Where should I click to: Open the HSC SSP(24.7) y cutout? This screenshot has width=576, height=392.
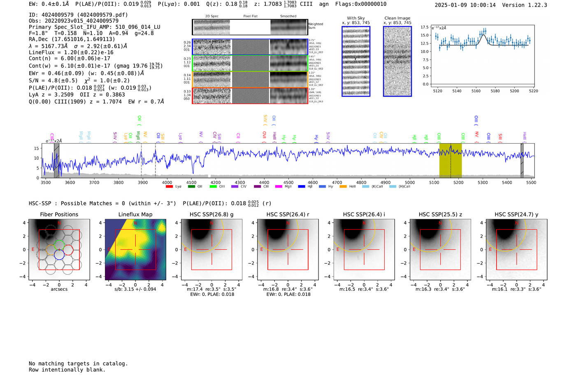click(516, 250)
